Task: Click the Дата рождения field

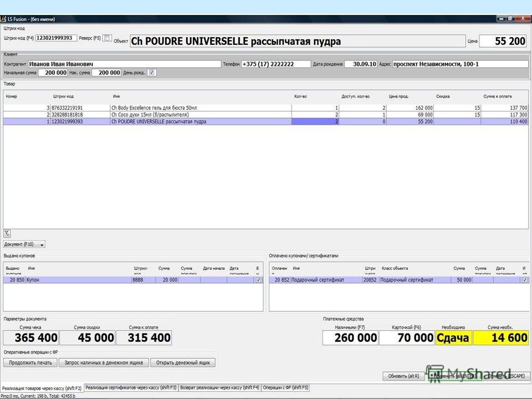Action: pyautogui.click(x=361, y=64)
